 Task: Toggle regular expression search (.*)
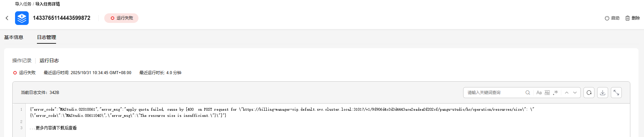coord(555,93)
